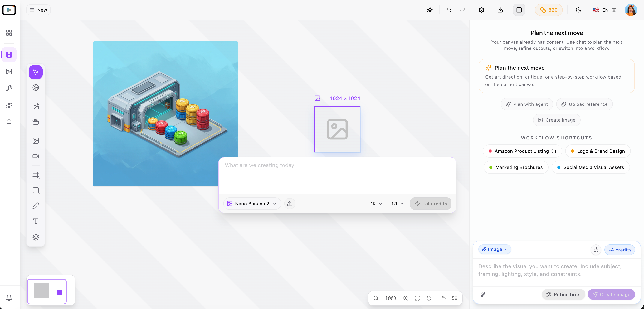Select the frame hash tool
Image resolution: width=644 pixels, height=309 pixels.
(36, 175)
